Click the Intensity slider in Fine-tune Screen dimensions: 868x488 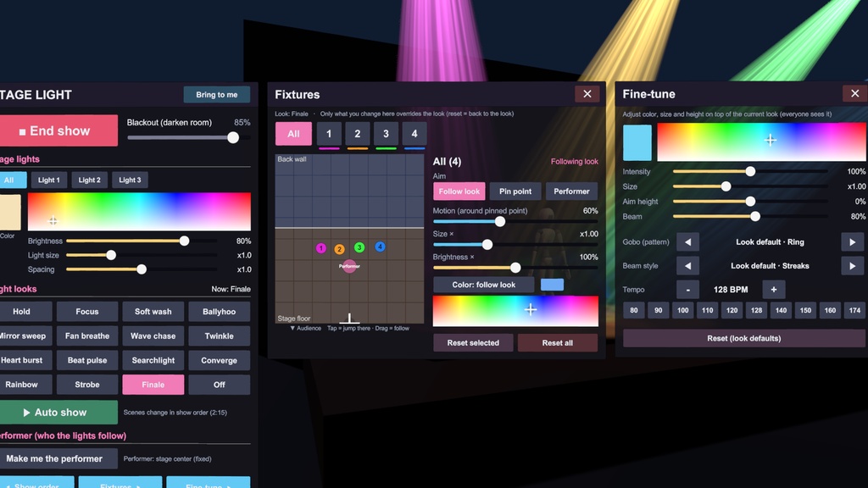[x=750, y=171]
